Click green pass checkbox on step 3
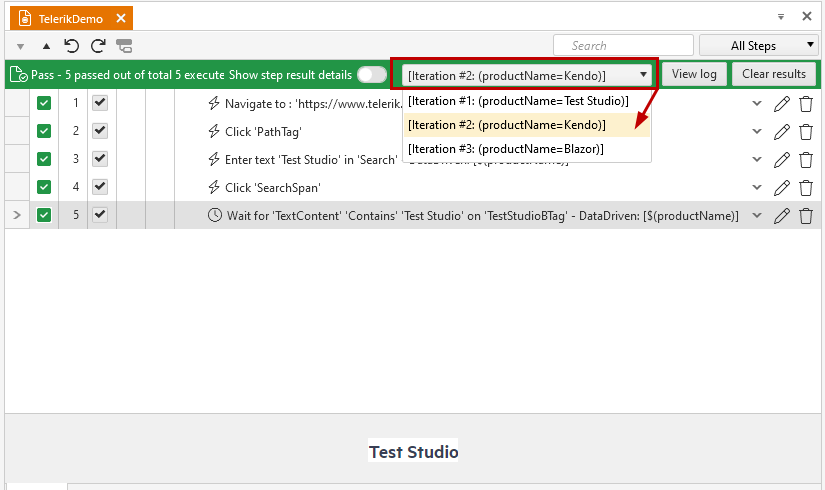Image resolution: width=825 pixels, height=490 pixels. click(44, 159)
